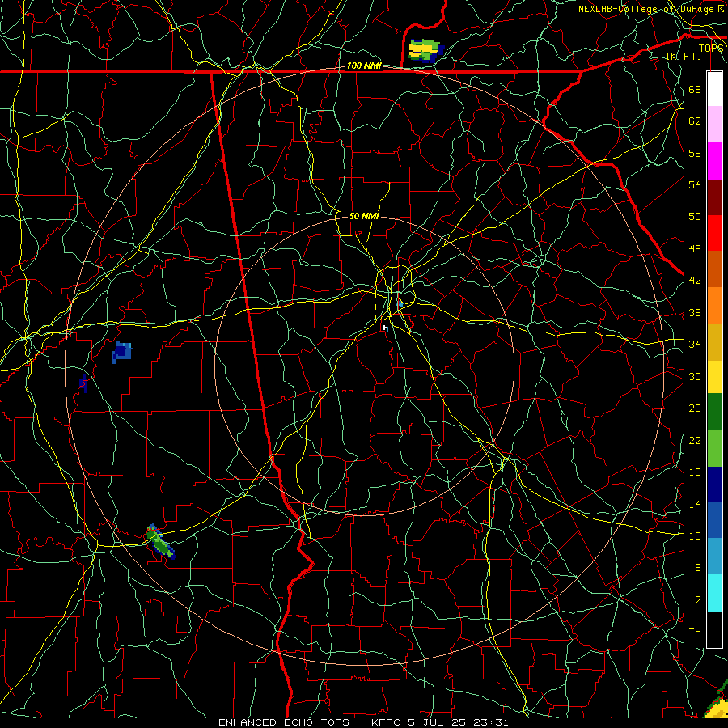This screenshot has width=728, height=728.
Task: Click the light blue legend swatch
Action: pyautogui.click(x=714, y=557)
